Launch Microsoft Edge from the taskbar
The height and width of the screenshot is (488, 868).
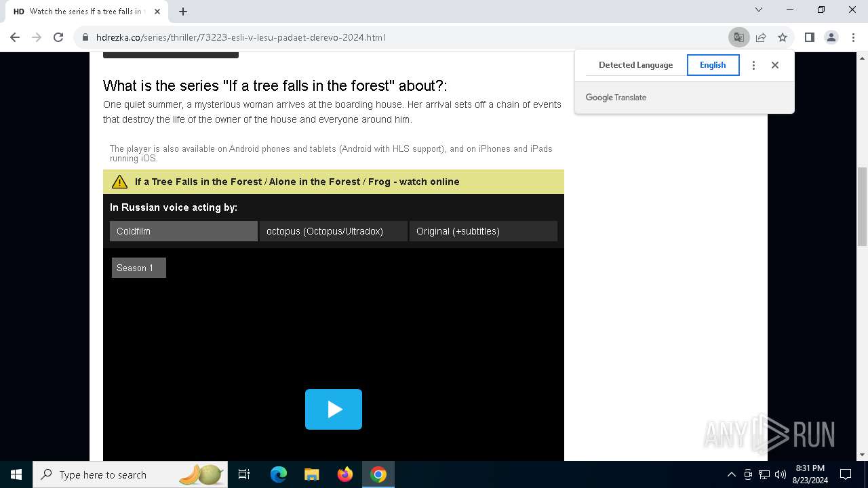[x=279, y=474]
